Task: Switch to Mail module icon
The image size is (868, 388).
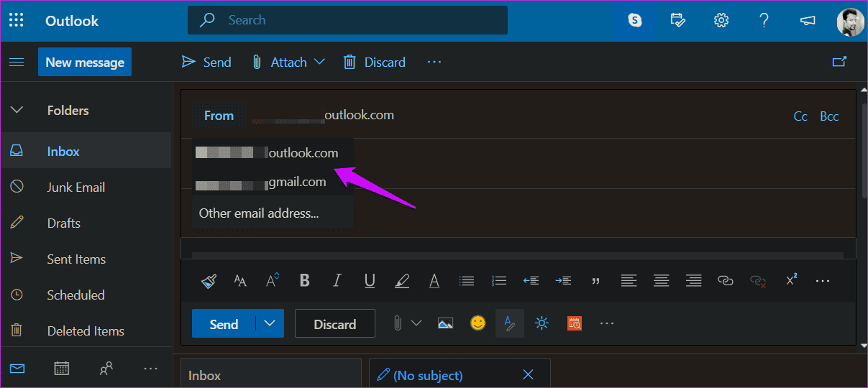Action: 17,369
